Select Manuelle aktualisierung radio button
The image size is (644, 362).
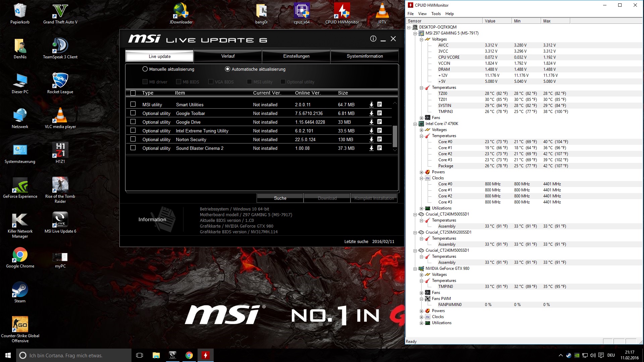coord(145,69)
